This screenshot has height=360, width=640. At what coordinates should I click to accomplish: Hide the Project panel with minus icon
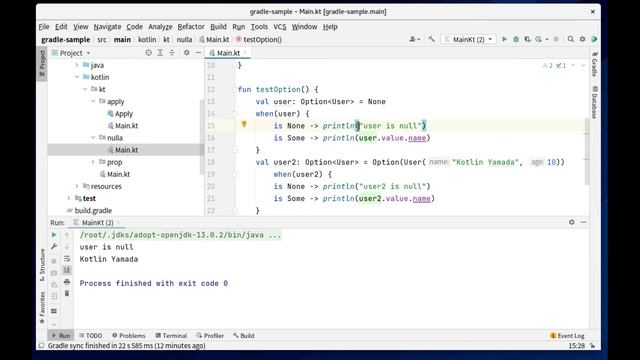198,53
